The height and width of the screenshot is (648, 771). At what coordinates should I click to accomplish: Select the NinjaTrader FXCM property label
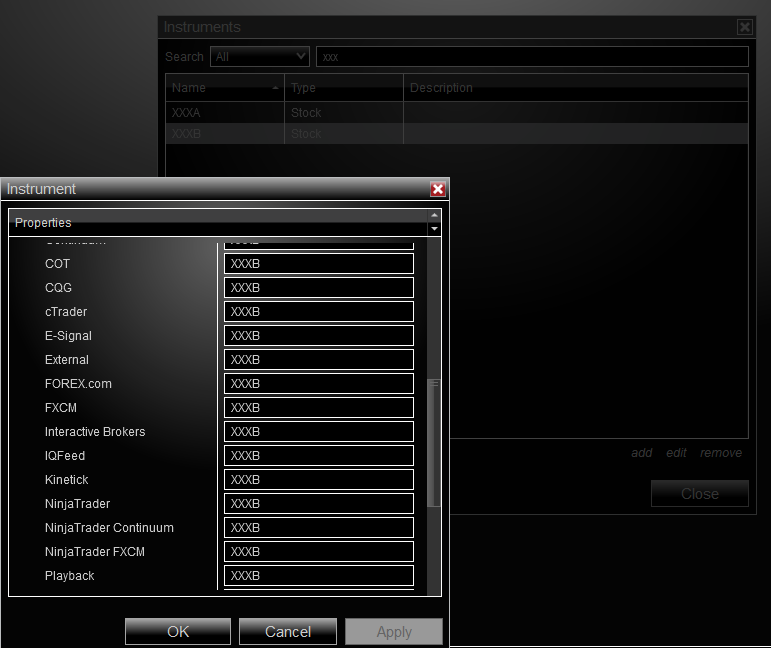tap(95, 552)
